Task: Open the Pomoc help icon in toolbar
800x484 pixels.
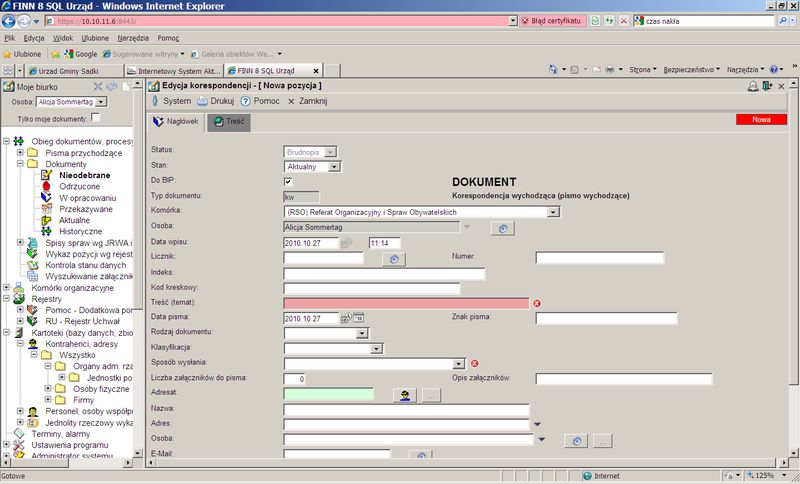Action: coord(245,101)
